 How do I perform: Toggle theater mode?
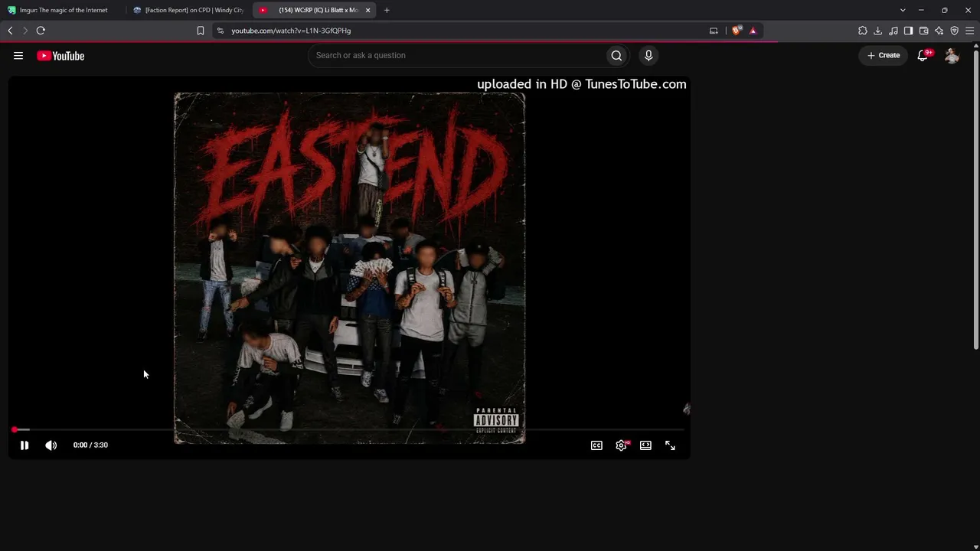pos(645,445)
